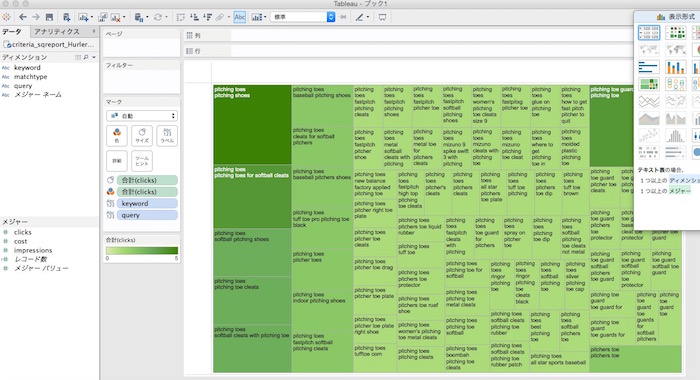Click the group members paperclip icon
The width and height of the screenshot is (700, 380).
pyautogui.click(x=220, y=17)
